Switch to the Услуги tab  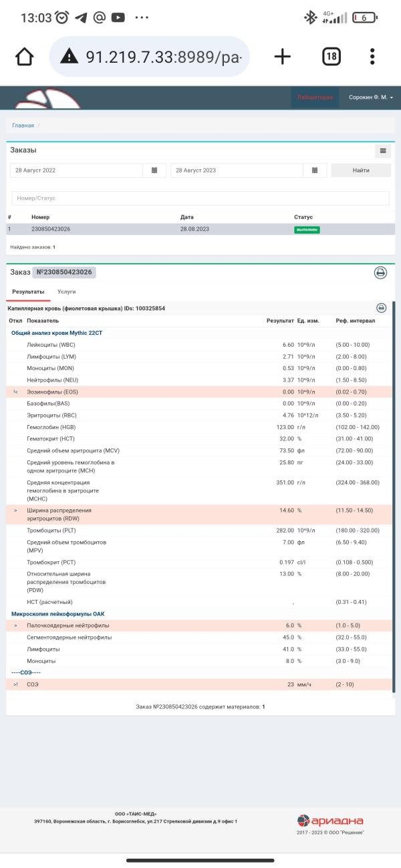(x=67, y=292)
